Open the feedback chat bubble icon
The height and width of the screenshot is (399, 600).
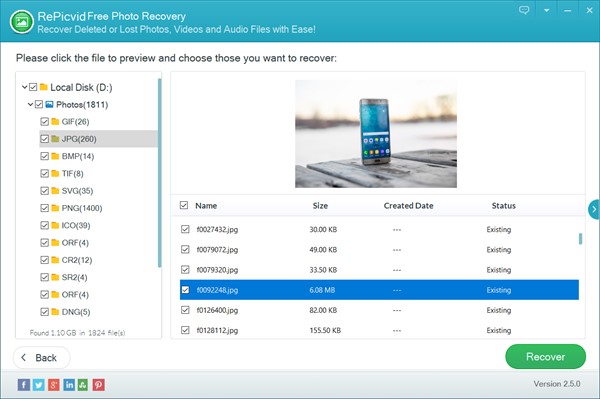click(x=524, y=10)
